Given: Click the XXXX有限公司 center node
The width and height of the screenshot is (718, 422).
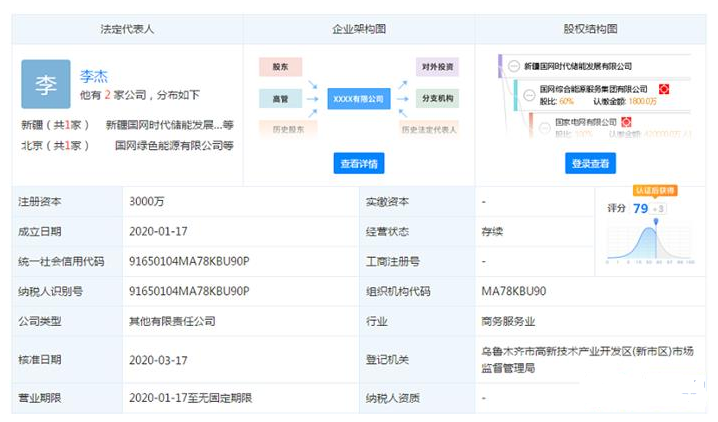Looking at the screenshot, I should [x=359, y=98].
